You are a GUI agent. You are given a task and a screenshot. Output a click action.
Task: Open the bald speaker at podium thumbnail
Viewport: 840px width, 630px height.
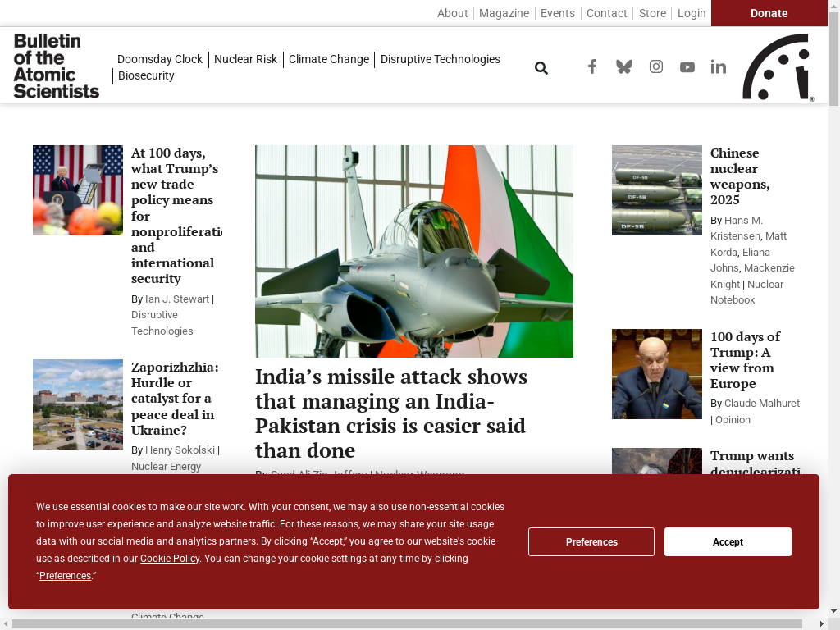657,374
